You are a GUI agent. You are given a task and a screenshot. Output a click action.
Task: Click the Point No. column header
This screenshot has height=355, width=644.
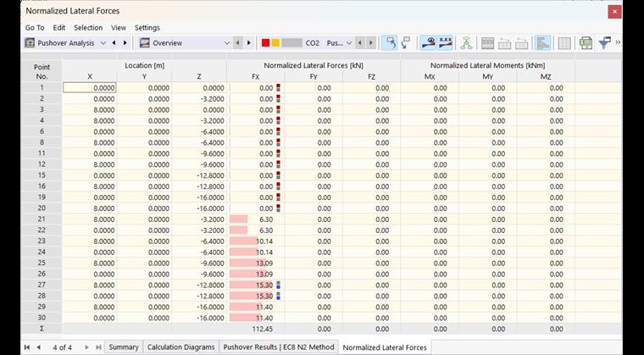click(x=42, y=71)
